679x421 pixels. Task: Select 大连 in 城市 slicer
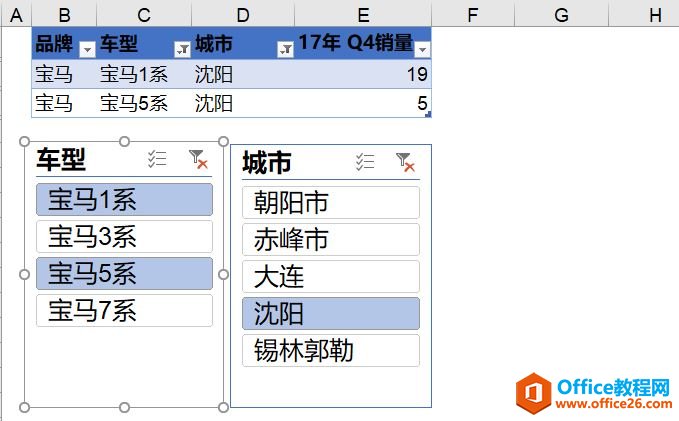(x=331, y=276)
